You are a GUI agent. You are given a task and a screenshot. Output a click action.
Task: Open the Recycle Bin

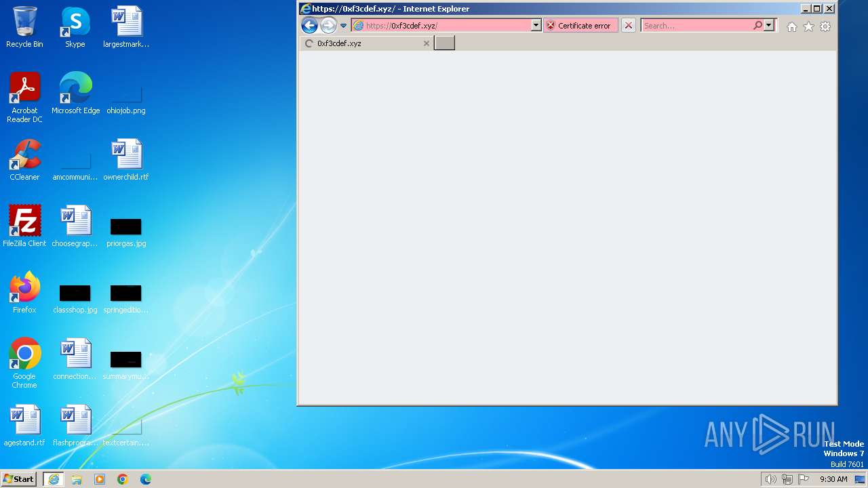(x=24, y=27)
